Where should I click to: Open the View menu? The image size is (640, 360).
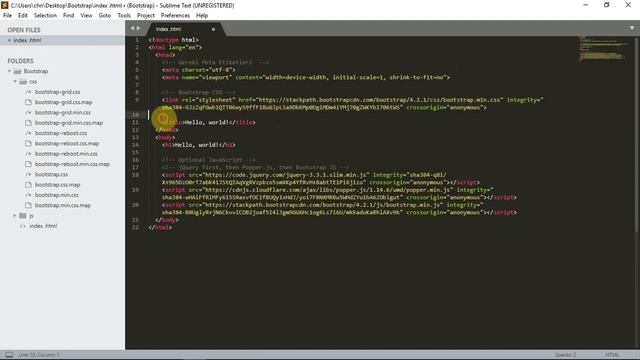point(86,16)
